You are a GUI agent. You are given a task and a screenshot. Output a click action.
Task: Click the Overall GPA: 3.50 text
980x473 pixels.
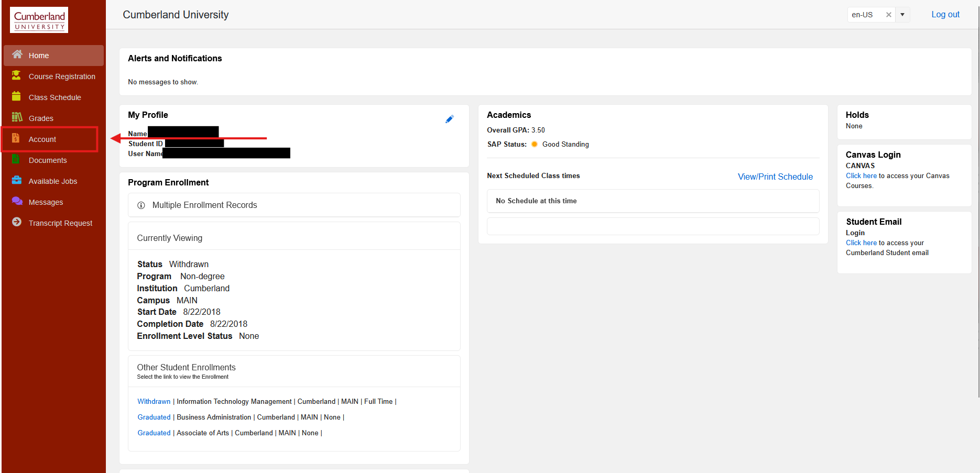pos(516,130)
